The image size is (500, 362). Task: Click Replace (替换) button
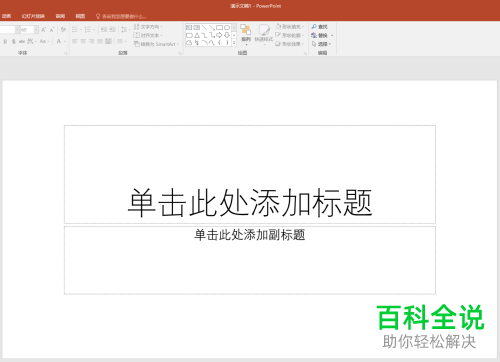pos(319,35)
